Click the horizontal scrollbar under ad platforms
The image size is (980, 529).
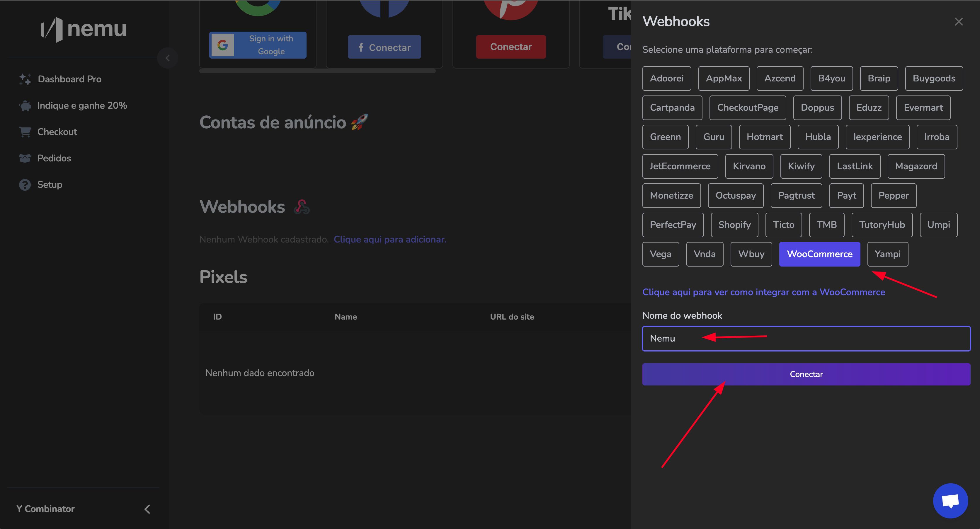click(x=317, y=71)
